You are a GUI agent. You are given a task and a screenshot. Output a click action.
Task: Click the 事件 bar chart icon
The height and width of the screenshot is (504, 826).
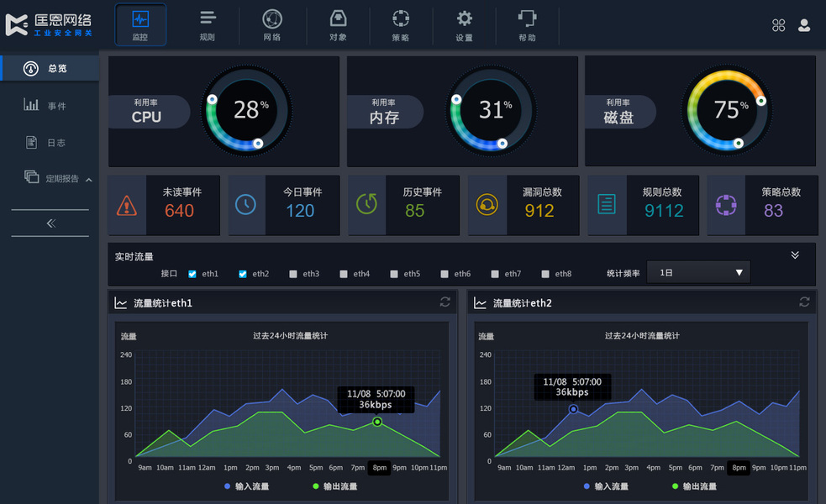(31, 104)
